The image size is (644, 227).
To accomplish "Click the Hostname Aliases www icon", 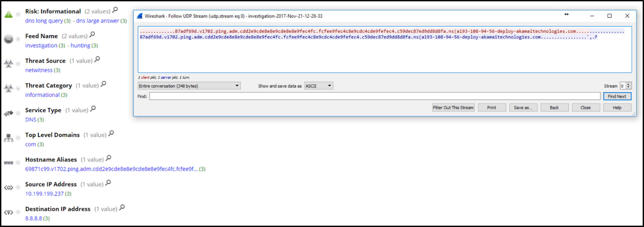I will [8, 163].
